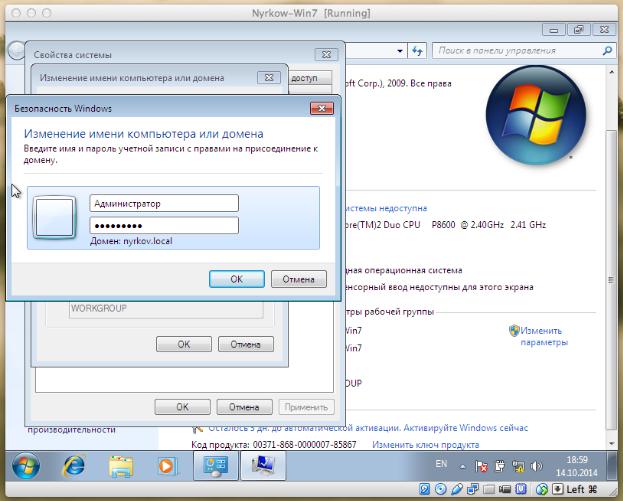The image size is (623, 501).
Task: Click the Show Desktop strip beside clock
Action: pos(612,466)
